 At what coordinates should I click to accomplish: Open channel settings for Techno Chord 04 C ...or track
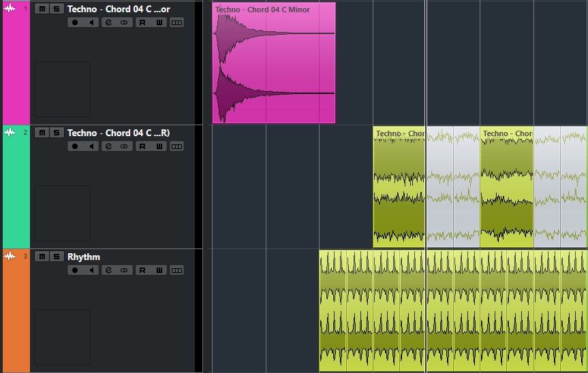pos(108,22)
